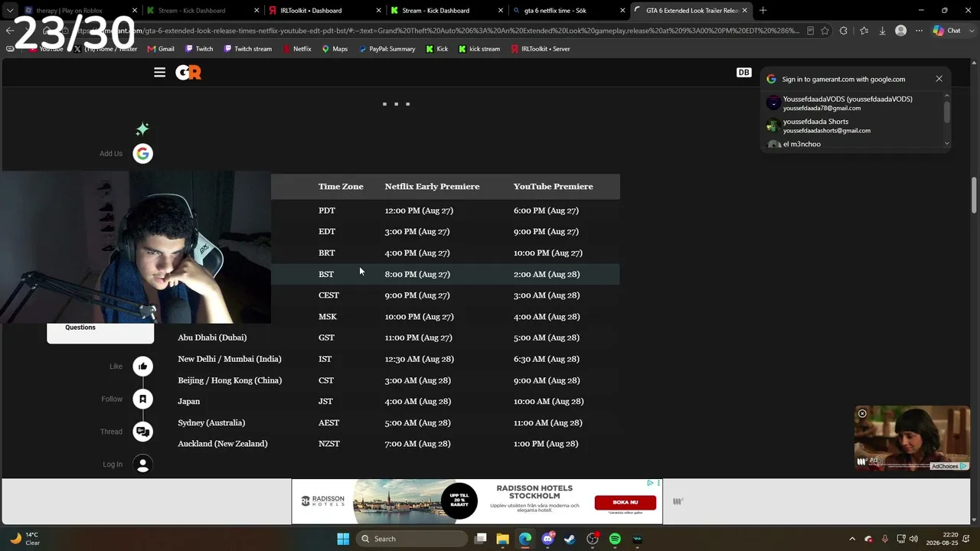Go to GameRant home via GR logo
The width and height of the screenshot is (980, 551).
[x=188, y=73]
